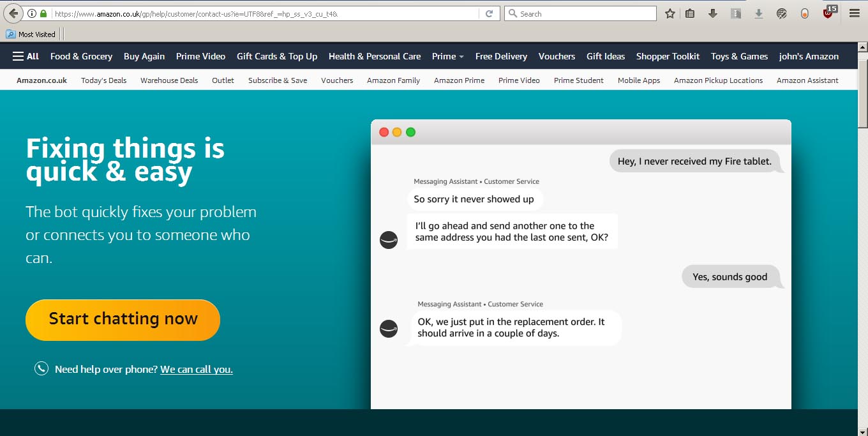Open Subscribe & Save

tap(278, 80)
